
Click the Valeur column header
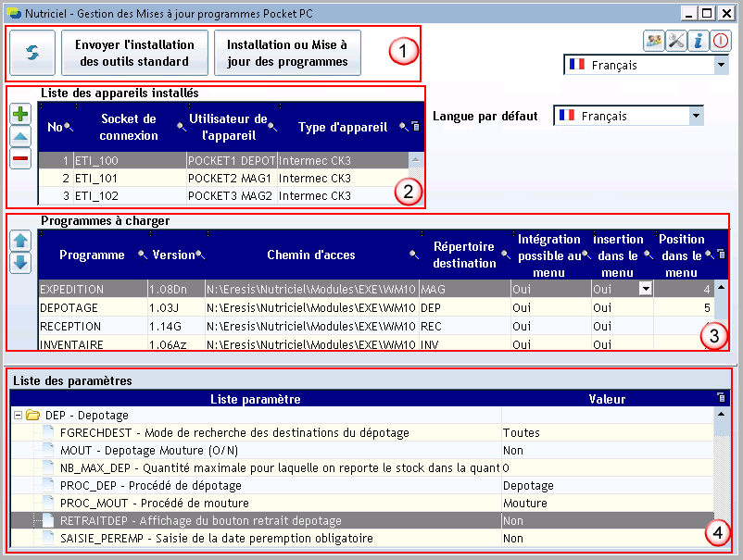607,399
